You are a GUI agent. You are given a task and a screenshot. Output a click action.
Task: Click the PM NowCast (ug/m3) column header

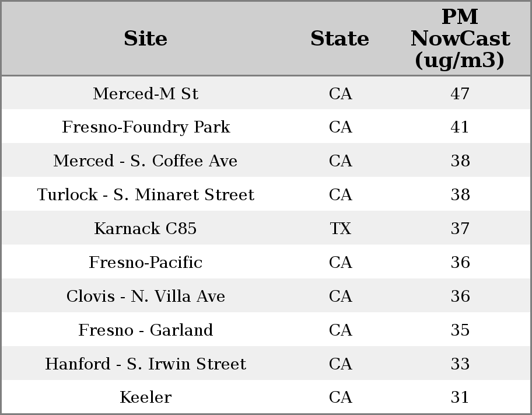pyautogui.click(x=460, y=39)
